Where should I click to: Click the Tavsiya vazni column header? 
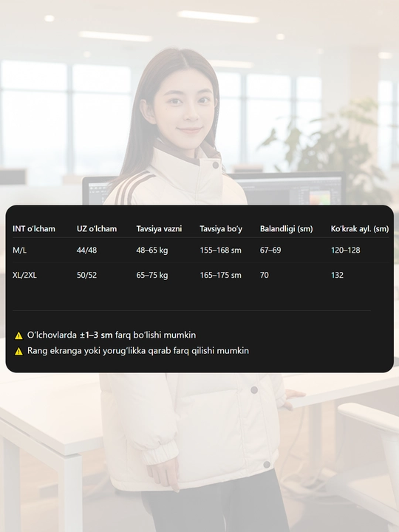pyautogui.click(x=159, y=228)
